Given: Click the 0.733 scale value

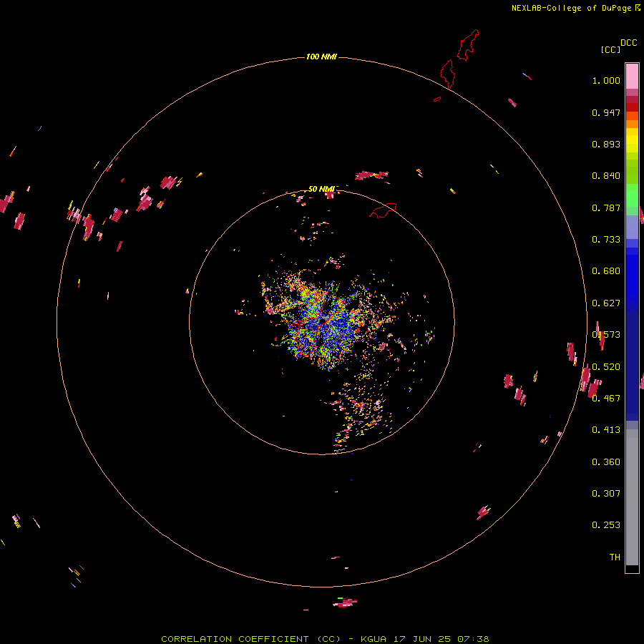Looking at the screenshot, I should (x=606, y=240).
